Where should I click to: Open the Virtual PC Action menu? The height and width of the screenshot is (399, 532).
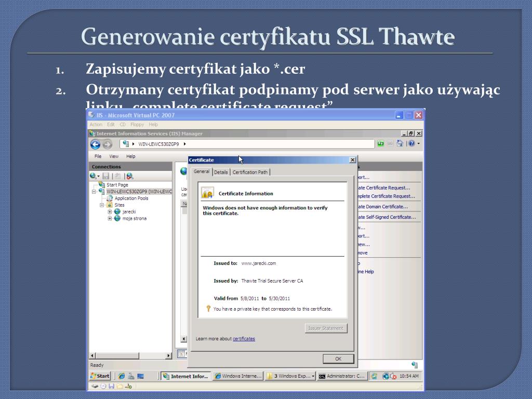point(96,125)
